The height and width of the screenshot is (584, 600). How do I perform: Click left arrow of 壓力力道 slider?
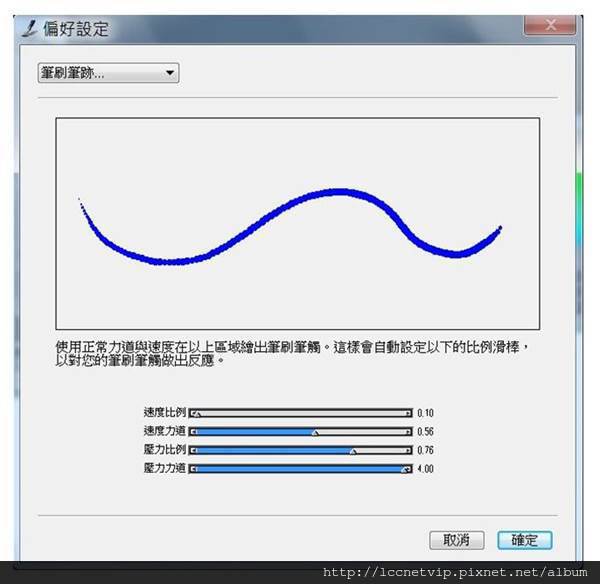(x=193, y=469)
